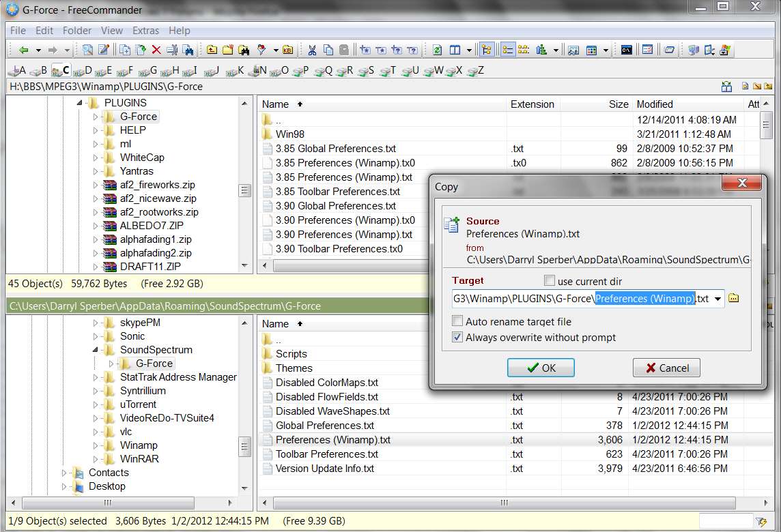Click the green refresh icon in toolbar

coord(438,50)
